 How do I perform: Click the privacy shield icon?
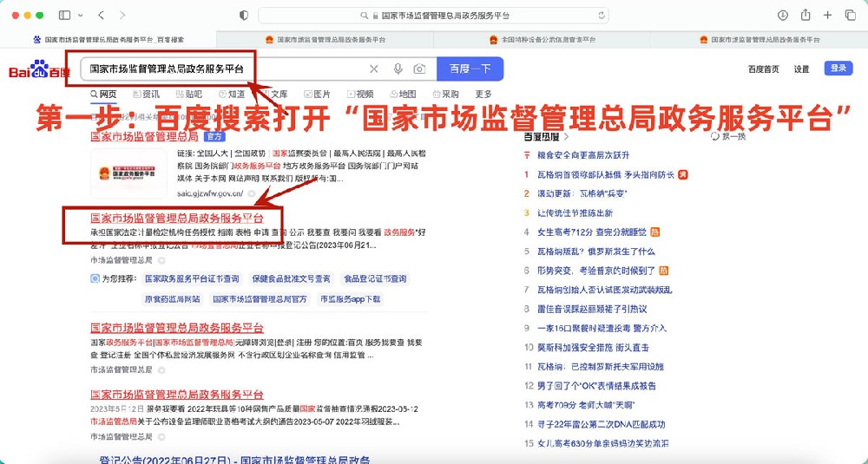point(243,16)
